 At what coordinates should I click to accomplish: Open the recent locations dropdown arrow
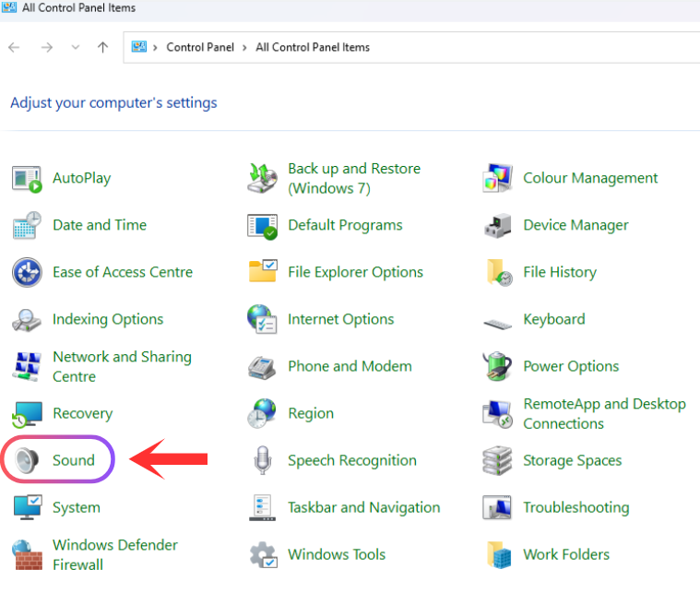pyautogui.click(x=76, y=47)
